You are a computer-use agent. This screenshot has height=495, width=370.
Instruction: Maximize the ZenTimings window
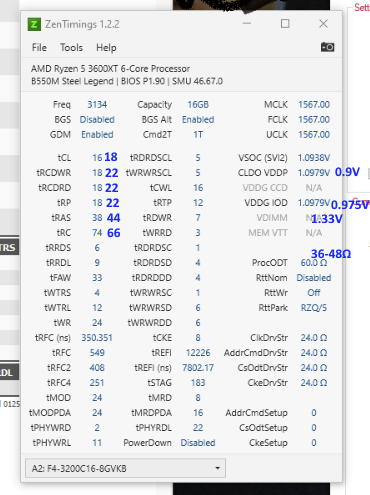(285, 24)
